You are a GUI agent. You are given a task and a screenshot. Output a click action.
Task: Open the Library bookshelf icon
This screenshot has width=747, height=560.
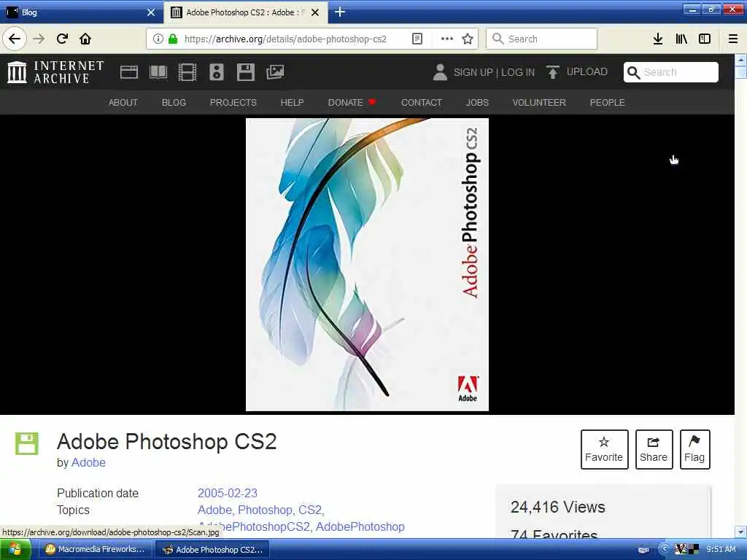[681, 39]
